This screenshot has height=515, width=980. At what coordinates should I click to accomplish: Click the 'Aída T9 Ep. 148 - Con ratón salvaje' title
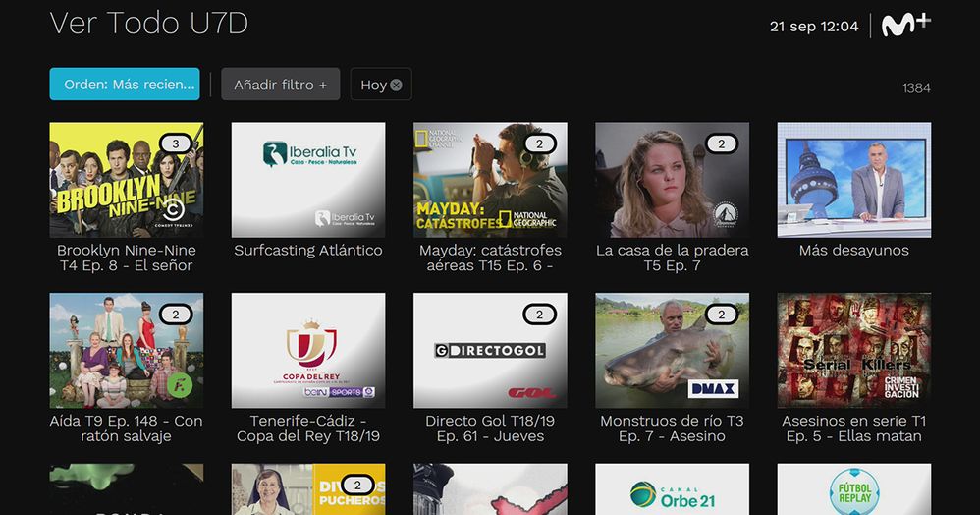coord(127,429)
